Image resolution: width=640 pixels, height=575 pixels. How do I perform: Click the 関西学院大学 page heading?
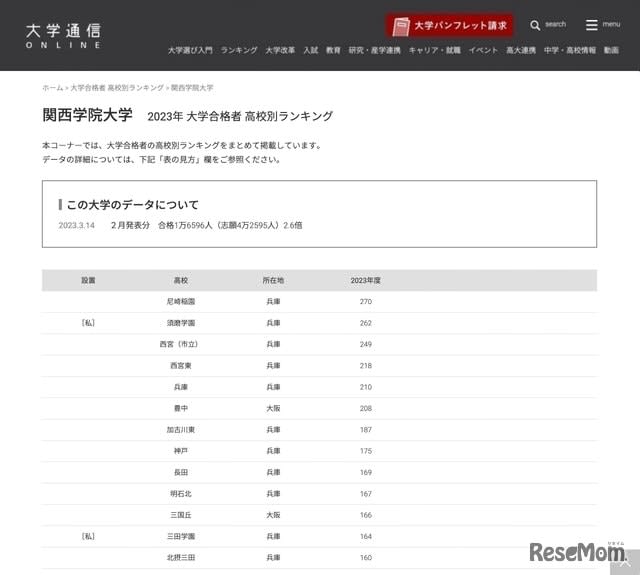tap(87, 115)
